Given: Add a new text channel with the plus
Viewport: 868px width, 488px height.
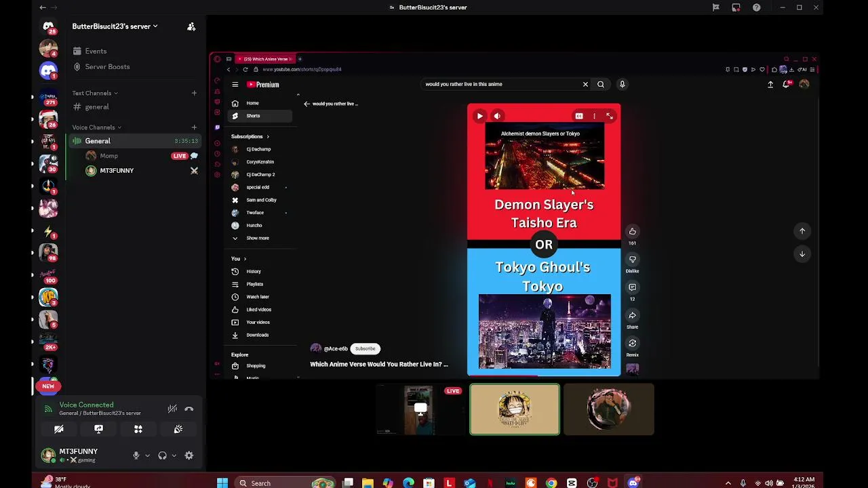Looking at the screenshot, I should [194, 93].
